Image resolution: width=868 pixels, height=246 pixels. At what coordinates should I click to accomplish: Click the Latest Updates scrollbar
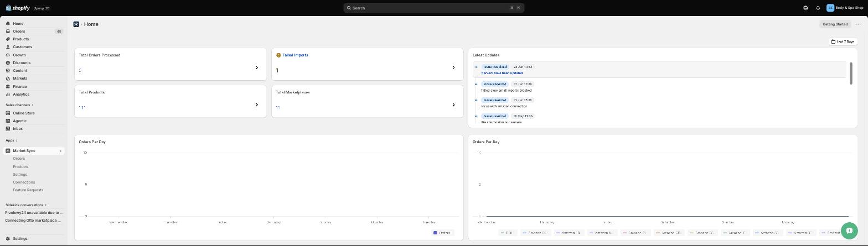(x=851, y=74)
